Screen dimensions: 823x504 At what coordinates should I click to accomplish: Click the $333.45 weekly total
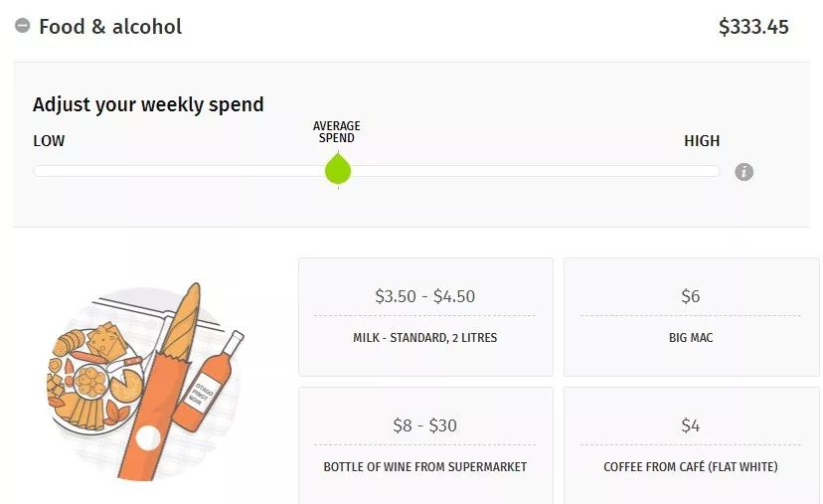753,27
